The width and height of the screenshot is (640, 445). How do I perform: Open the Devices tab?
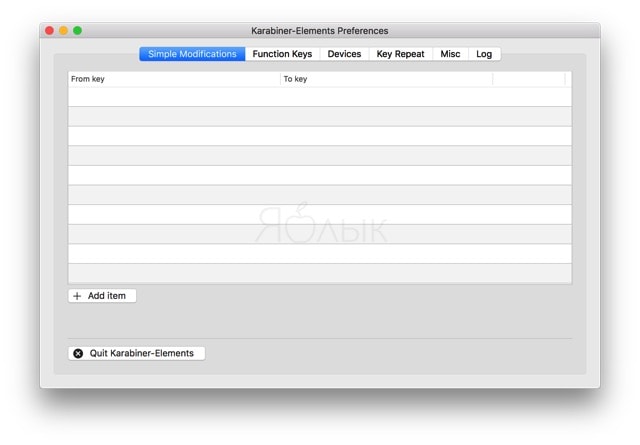[344, 54]
